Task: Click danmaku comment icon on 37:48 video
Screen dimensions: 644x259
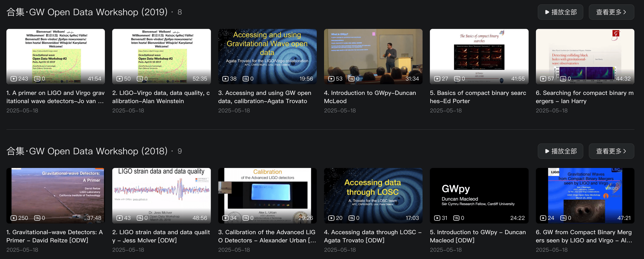Action: 37,218
